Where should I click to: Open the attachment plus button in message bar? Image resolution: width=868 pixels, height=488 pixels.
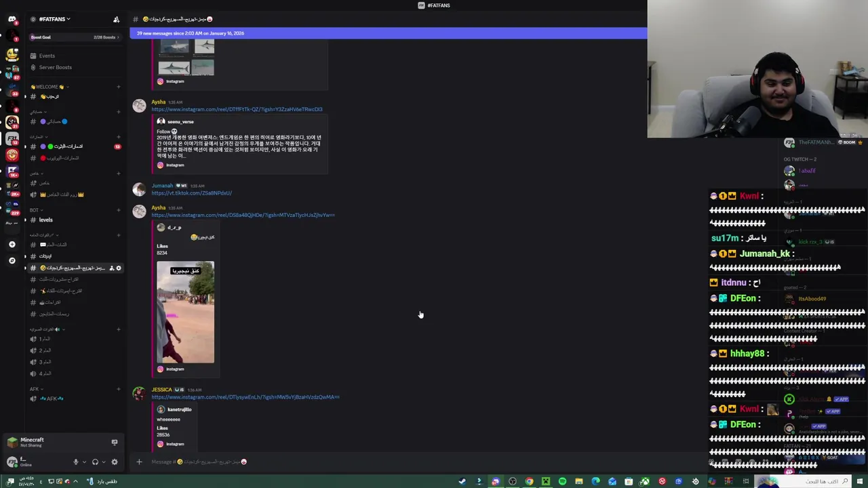[x=139, y=462]
